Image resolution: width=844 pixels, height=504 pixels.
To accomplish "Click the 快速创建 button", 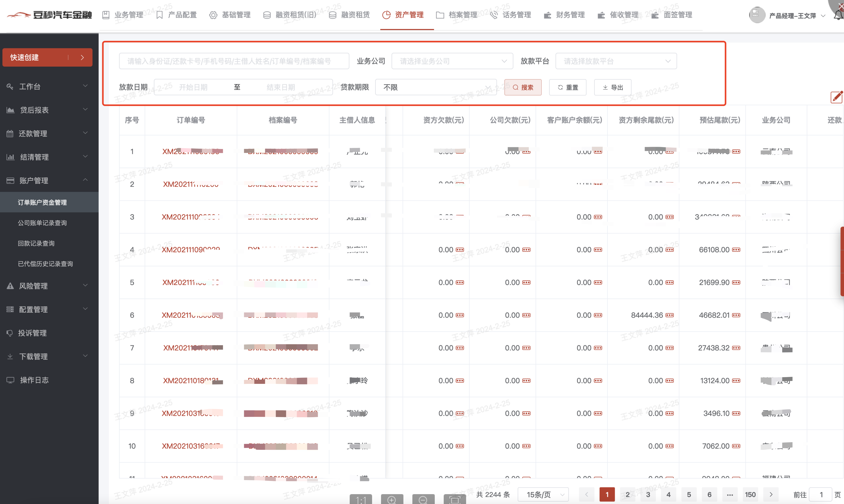I will pos(47,57).
